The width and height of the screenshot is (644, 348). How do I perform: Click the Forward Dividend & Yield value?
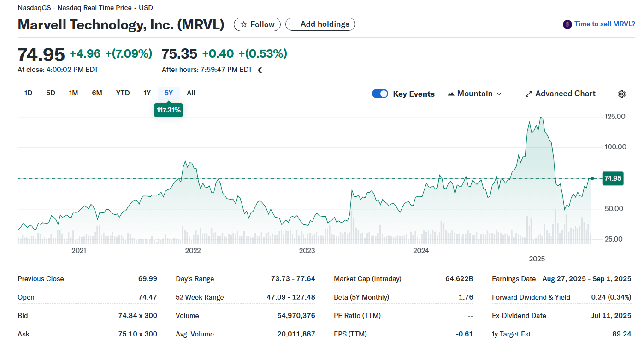click(611, 297)
